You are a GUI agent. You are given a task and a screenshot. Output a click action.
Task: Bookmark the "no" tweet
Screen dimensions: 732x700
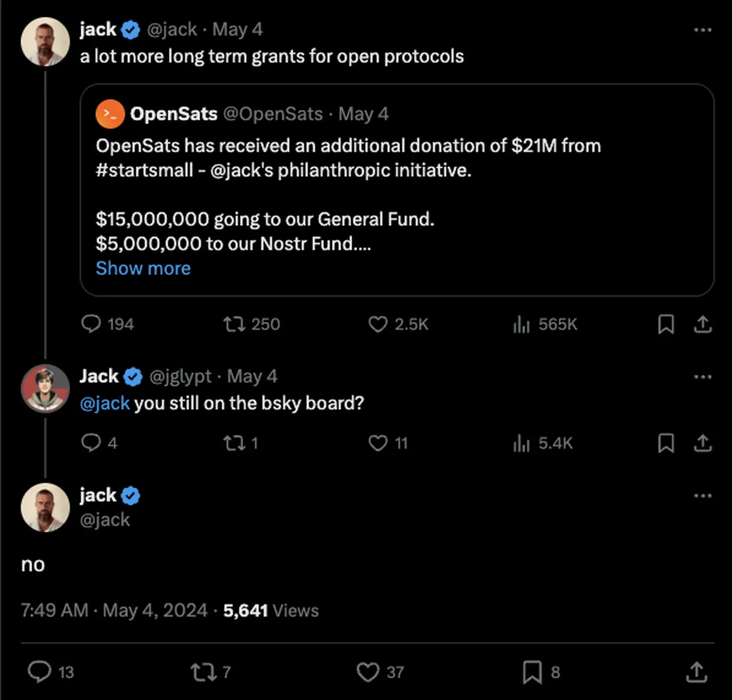532,672
